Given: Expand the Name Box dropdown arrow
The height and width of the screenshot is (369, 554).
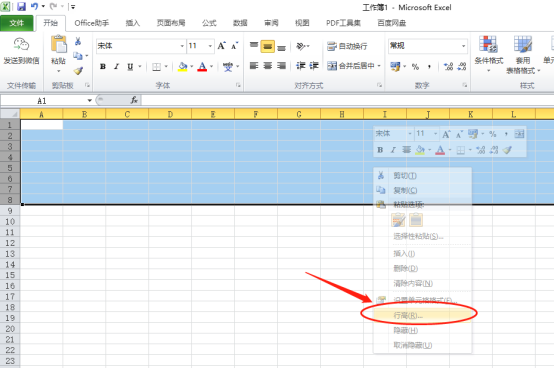Looking at the screenshot, I should [x=90, y=101].
